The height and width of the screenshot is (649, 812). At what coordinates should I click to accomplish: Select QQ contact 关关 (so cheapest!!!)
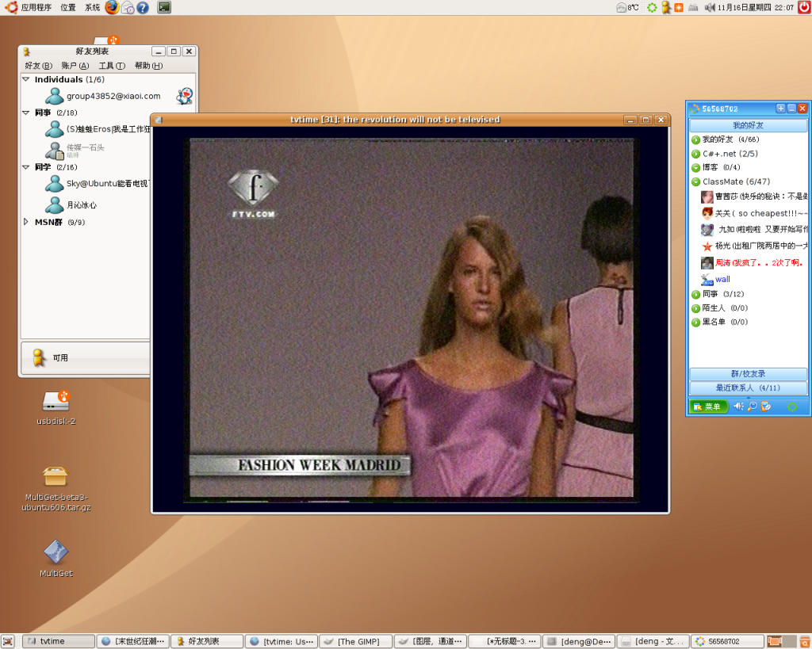753,213
